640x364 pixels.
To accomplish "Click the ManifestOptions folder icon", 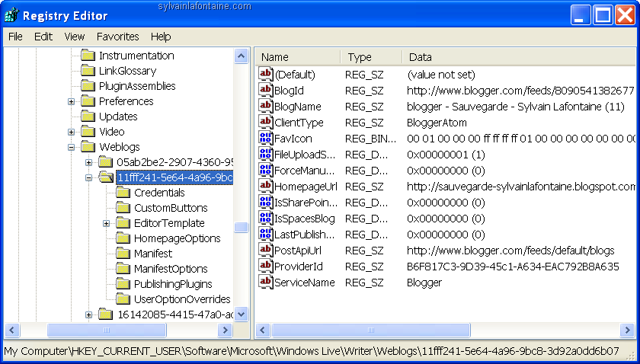I will (x=123, y=269).
